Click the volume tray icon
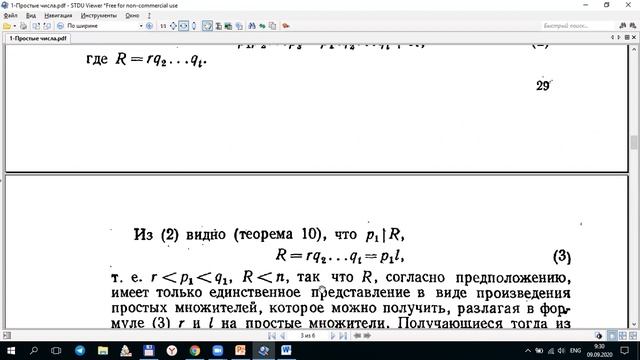 (x=561, y=351)
